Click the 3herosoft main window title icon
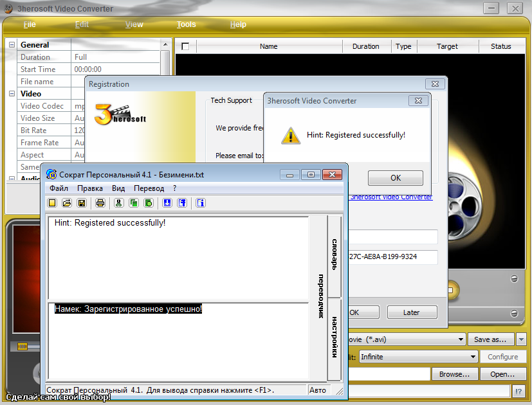Image resolution: width=532 pixels, height=405 pixels. click(x=8, y=8)
